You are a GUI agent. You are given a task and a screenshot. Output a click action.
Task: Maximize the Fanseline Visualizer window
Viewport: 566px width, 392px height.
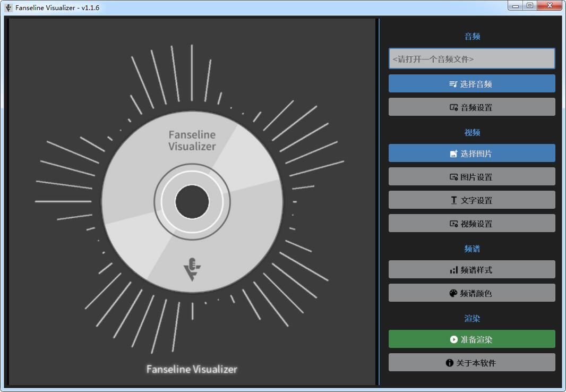[530, 5]
